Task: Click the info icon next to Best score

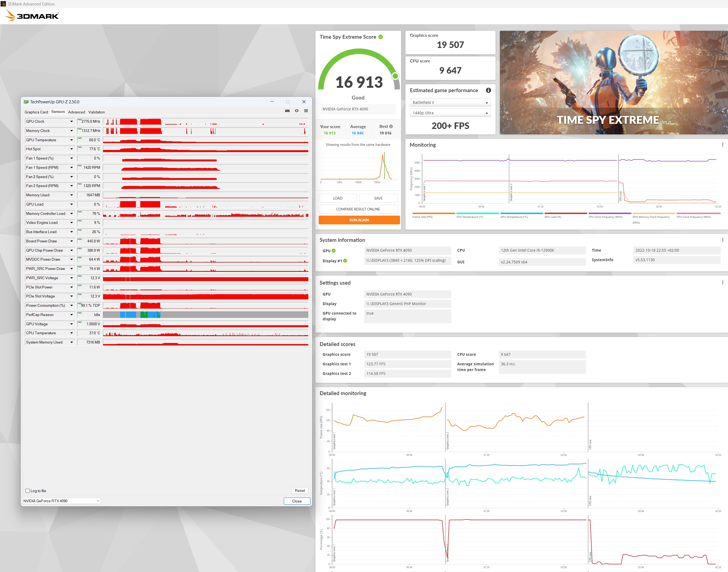Action: pos(391,127)
